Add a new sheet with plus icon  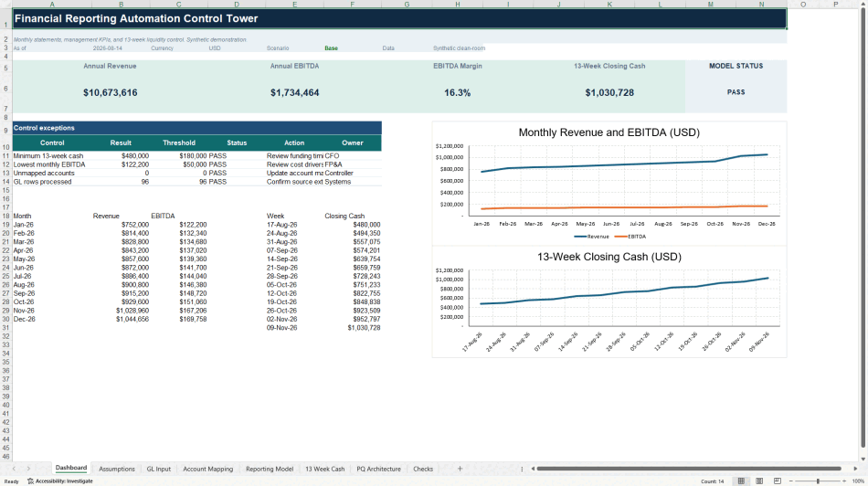tap(460, 469)
